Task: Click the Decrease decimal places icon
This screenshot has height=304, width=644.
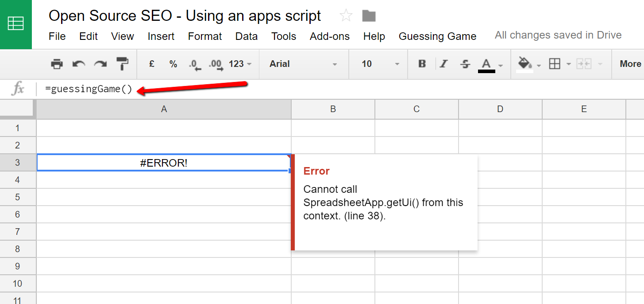Action: point(194,64)
